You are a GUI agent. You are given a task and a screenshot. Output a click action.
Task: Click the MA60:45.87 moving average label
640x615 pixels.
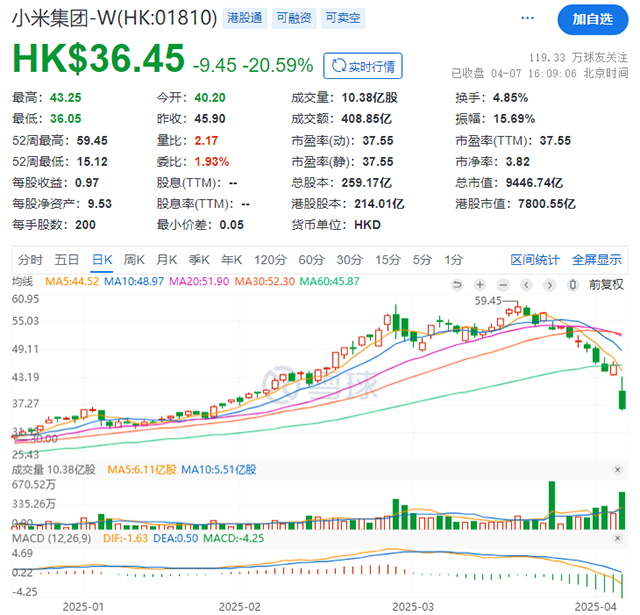(329, 281)
